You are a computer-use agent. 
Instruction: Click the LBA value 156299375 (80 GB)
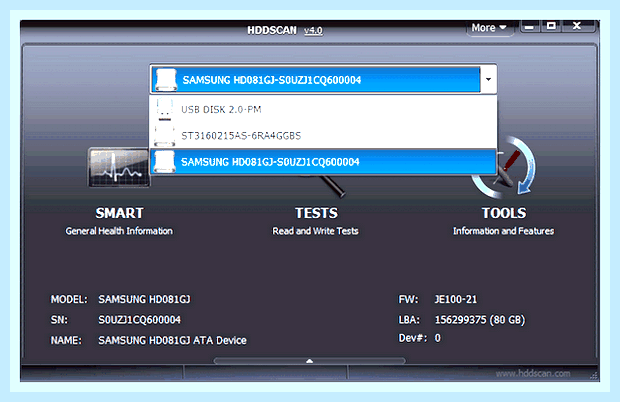[480, 320]
